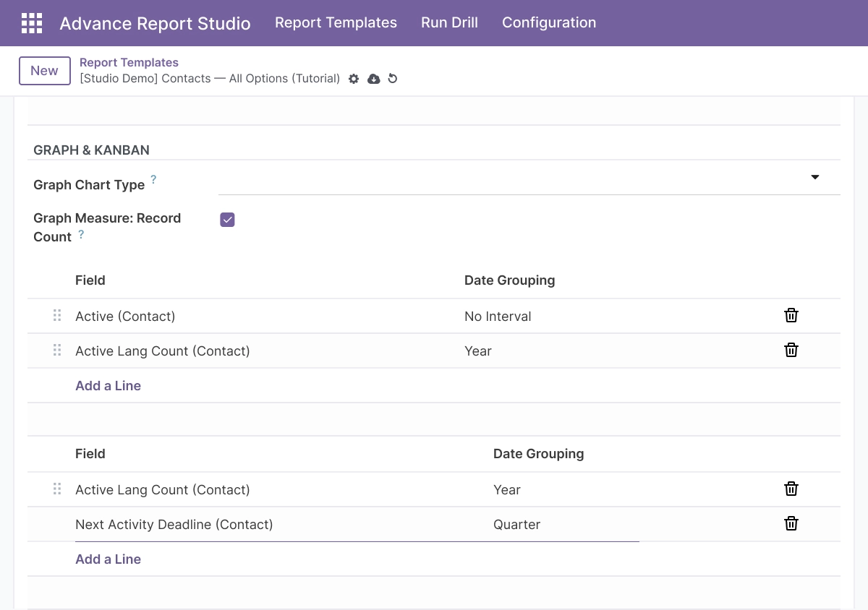Click Date Grouping header in first table
Viewport: 868px width, 610px height.
tap(509, 280)
